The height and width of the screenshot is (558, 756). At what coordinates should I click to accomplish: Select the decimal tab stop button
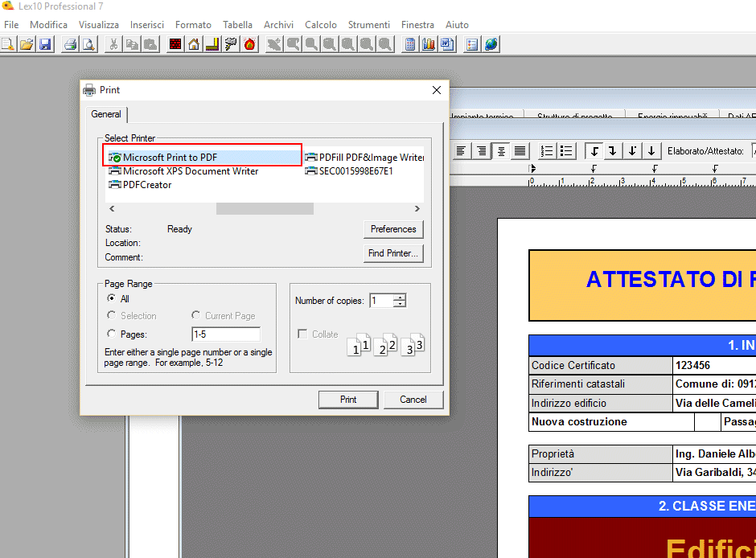pos(632,151)
